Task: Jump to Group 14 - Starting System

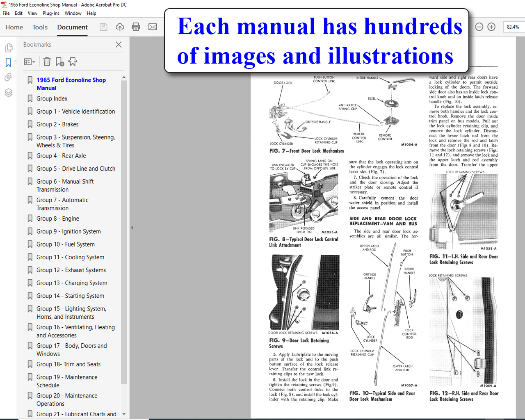Action: pos(70,296)
